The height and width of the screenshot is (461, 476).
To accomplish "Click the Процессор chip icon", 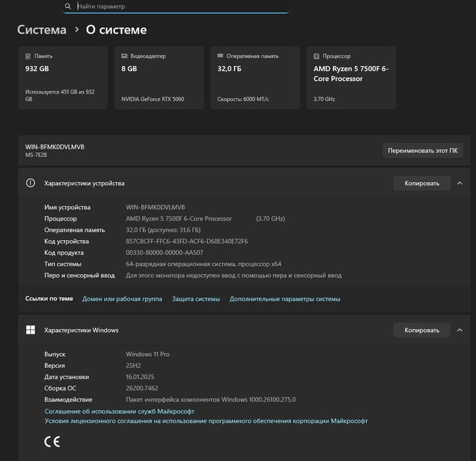I will 316,56.
